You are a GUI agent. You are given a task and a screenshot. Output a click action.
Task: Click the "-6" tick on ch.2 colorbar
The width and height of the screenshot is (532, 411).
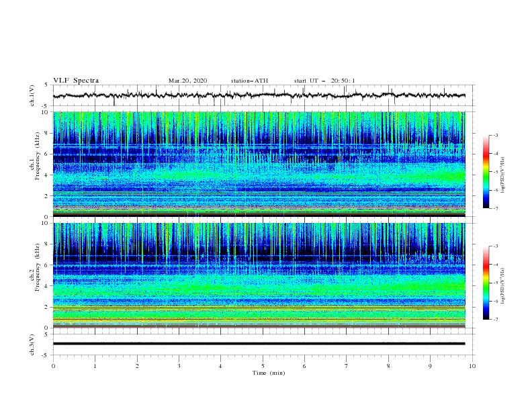pyautogui.click(x=496, y=301)
